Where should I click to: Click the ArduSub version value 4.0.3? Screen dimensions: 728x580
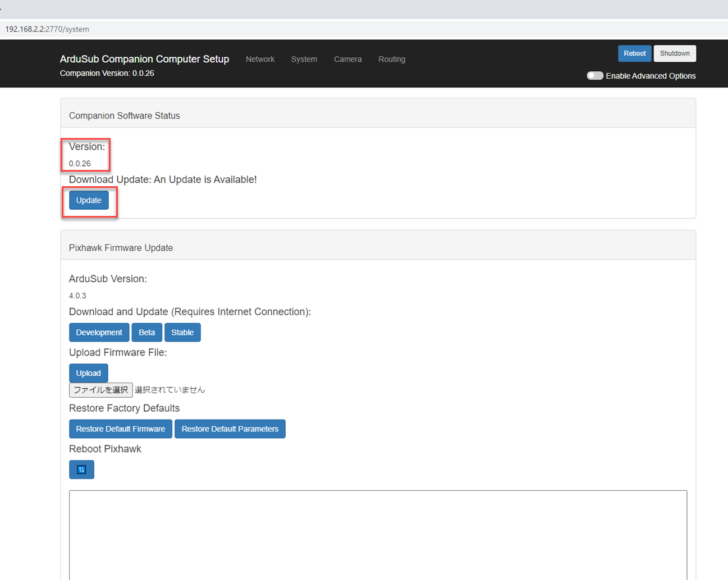click(x=77, y=296)
